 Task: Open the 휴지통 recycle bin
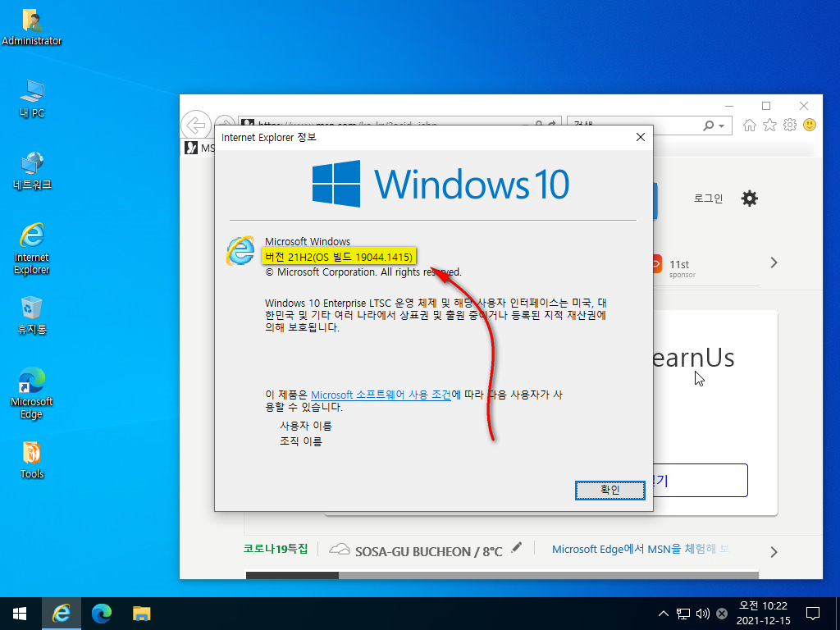pos(32,315)
